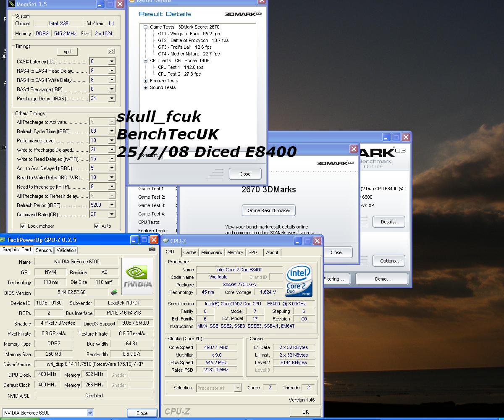The image size is (504, 420).
Task: Open RAS# to CAS# Read Delay dropdown
Action: (x=112, y=71)
